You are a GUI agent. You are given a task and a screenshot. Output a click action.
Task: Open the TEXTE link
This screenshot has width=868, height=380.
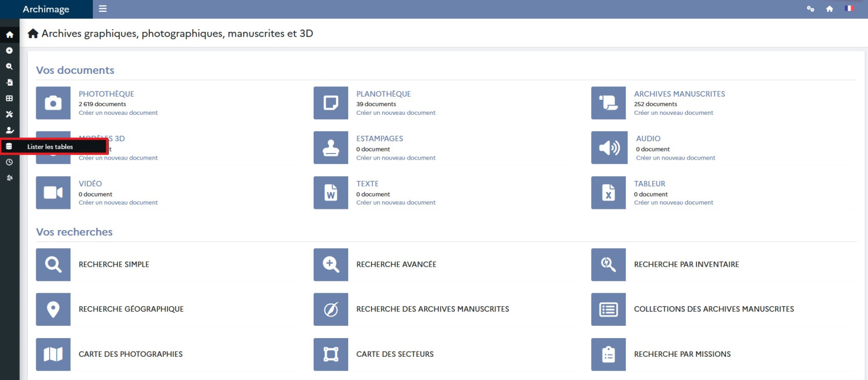[x=367, y=184]
